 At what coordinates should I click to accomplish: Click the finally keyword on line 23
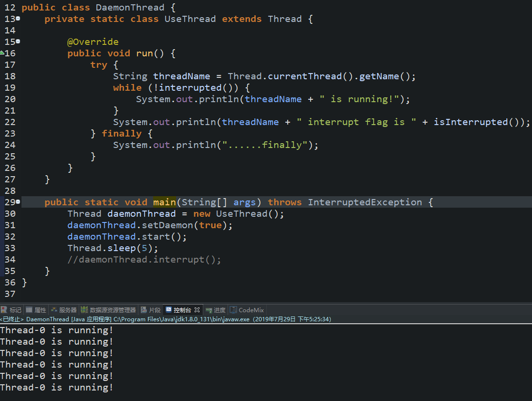(122, 134)
